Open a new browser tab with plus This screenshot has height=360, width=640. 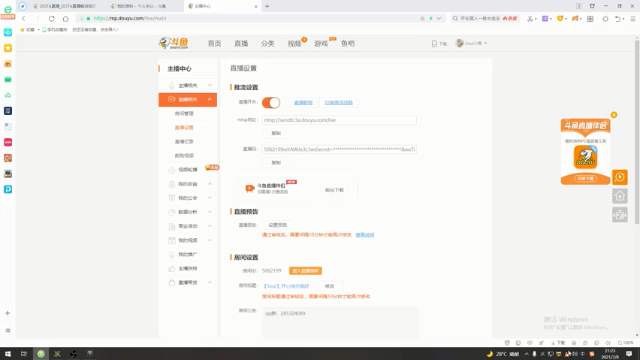267,6
